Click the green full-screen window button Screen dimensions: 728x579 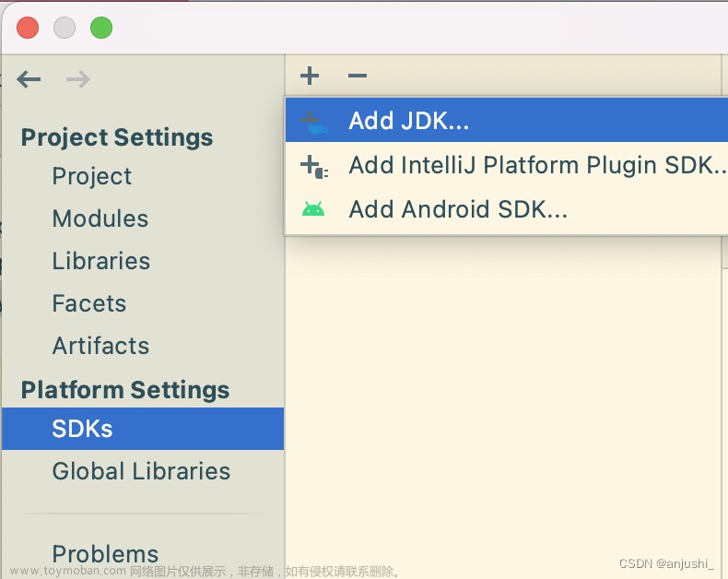[x=101, y=28]
